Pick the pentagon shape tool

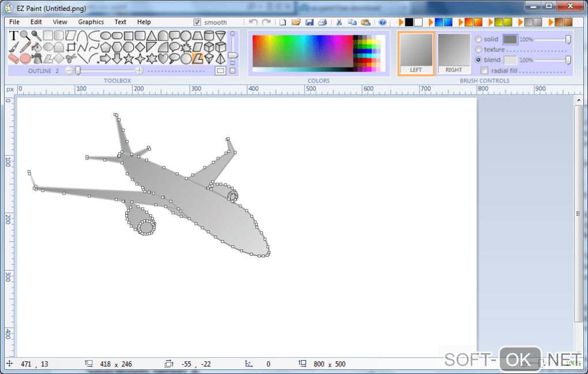(105, 47)
